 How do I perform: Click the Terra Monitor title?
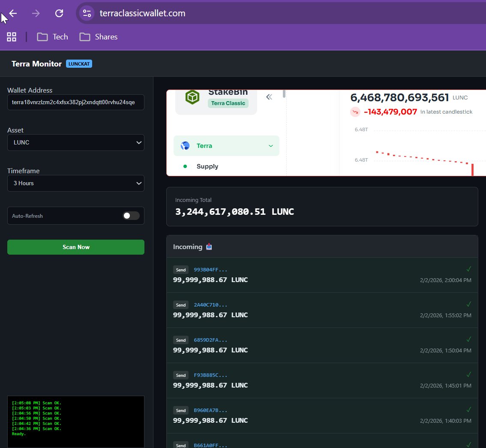pyautogui.click(x=36, y=64)
